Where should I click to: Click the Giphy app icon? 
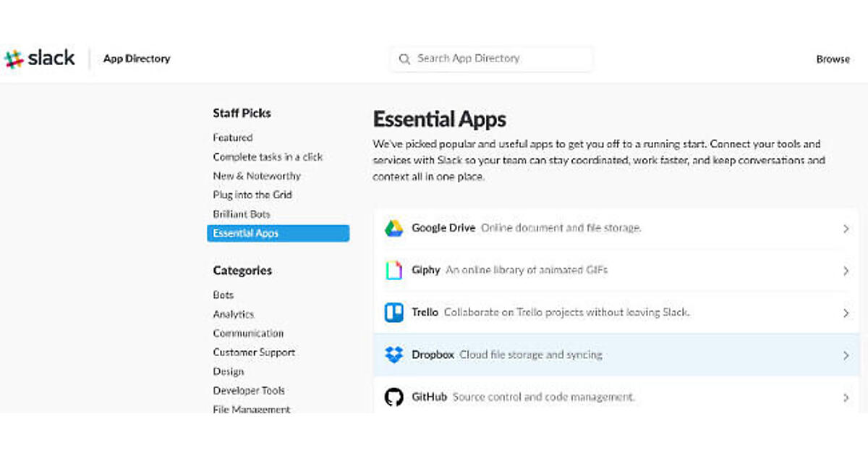[x=393, y=270]
